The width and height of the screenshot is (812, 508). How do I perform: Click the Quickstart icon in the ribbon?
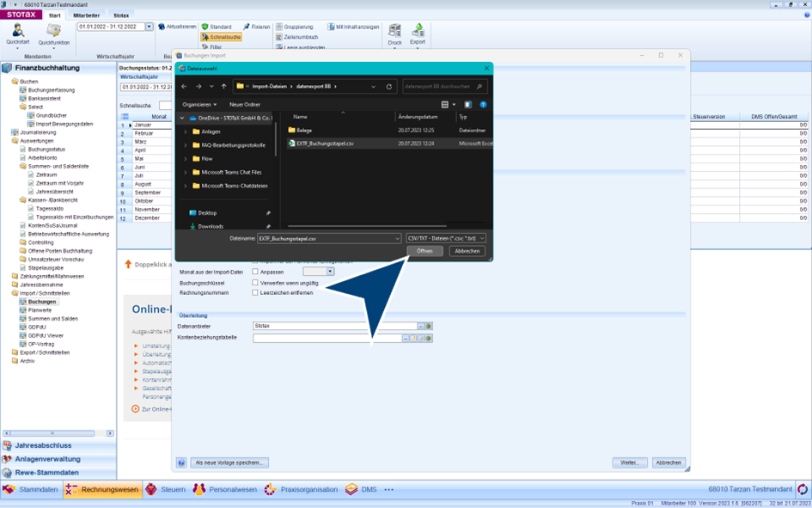click(x=17, y=33)
